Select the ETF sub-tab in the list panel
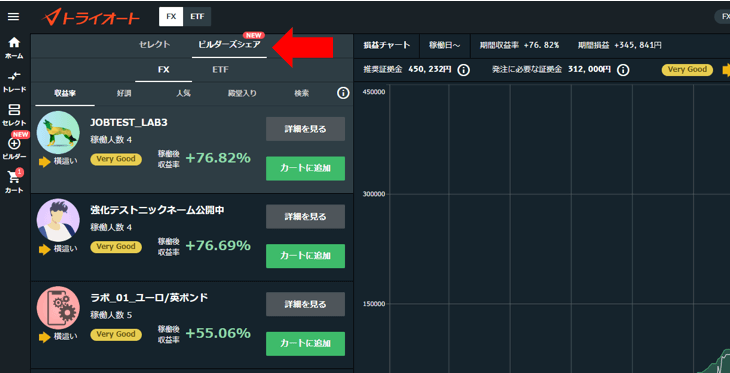Image resolution: width=730 pixels, height=373 pixels. coord(220,70)
